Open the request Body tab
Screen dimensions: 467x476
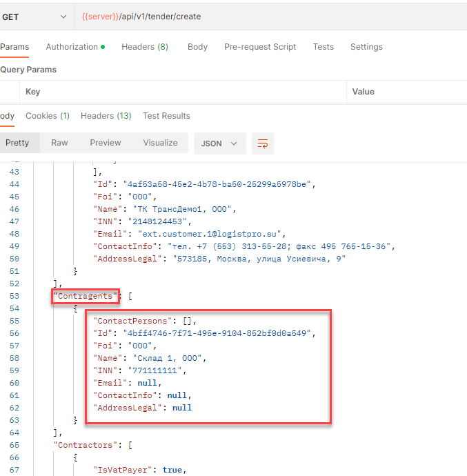[197, 47]
